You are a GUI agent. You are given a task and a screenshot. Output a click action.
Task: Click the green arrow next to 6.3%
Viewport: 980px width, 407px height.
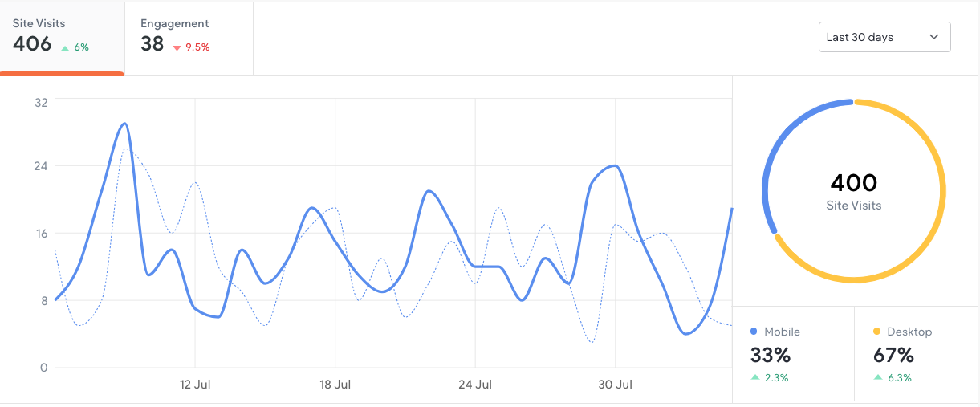(x=877, y=377)
